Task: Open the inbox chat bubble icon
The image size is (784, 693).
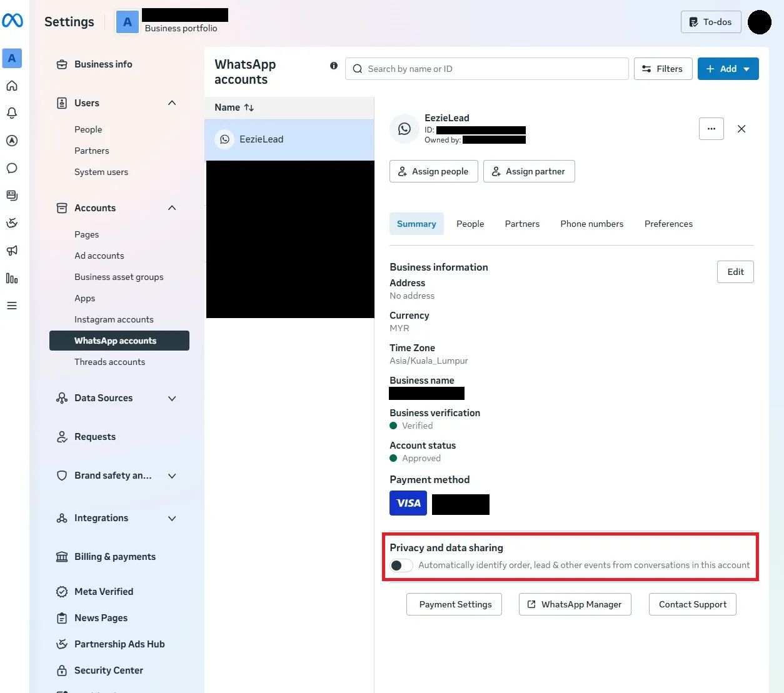Action: (x=12, y=168)
